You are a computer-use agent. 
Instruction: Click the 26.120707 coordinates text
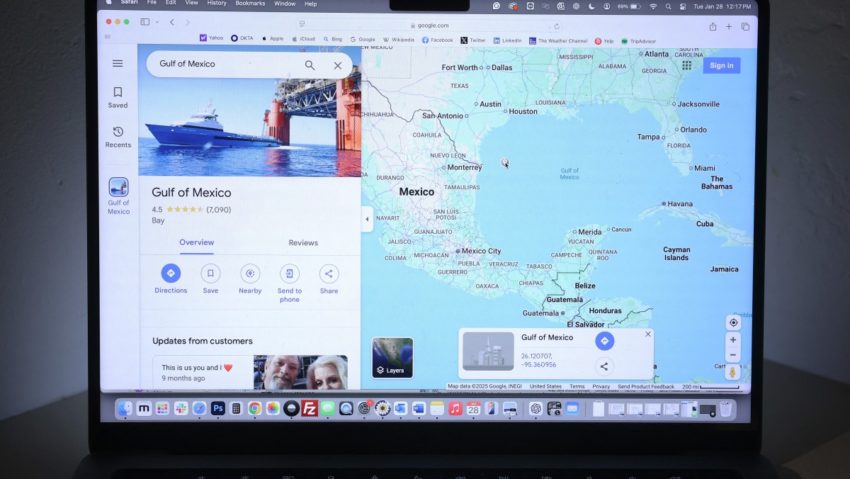coord(538,360)
